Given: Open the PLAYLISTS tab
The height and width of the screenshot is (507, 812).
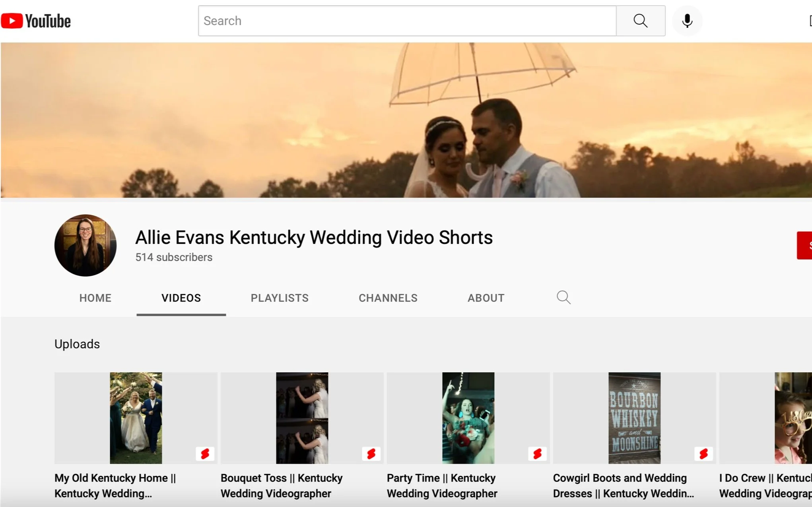Looking at the screenshot, I should click(279, 298).
